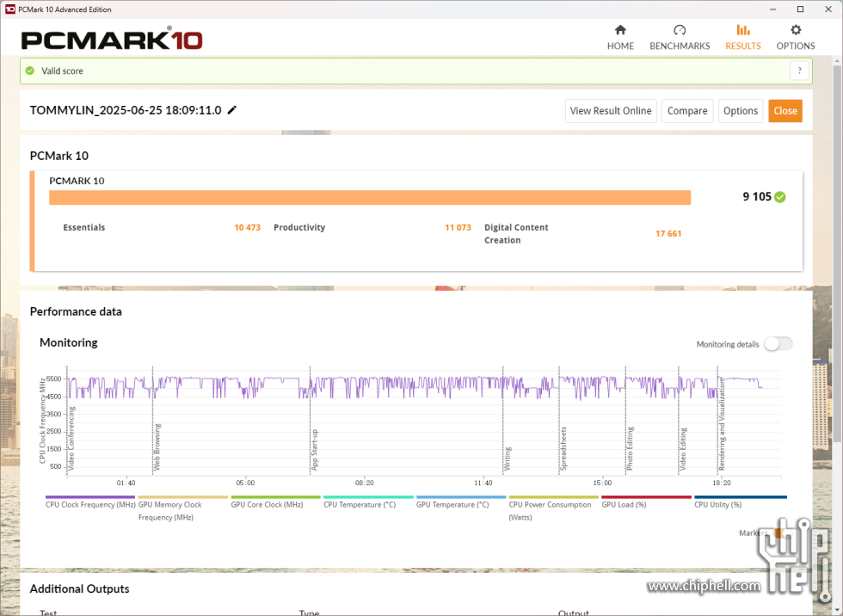Enable GPU Load (%) legend series

[x=646, y=503]
